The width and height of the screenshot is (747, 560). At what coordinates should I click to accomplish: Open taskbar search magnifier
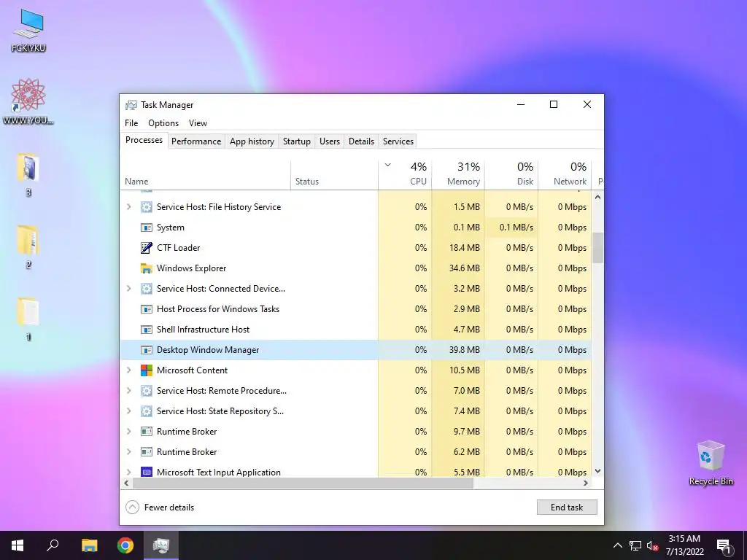point(53,545)
